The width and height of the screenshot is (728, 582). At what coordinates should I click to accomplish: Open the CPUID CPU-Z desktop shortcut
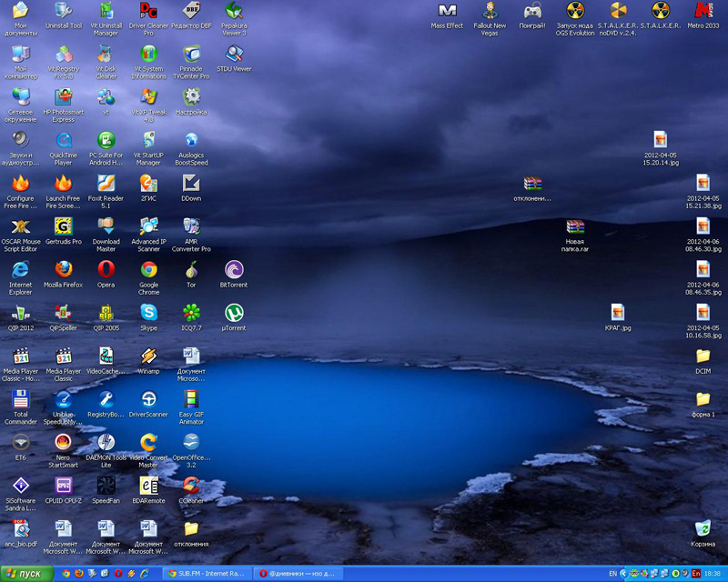coord(64,490)
